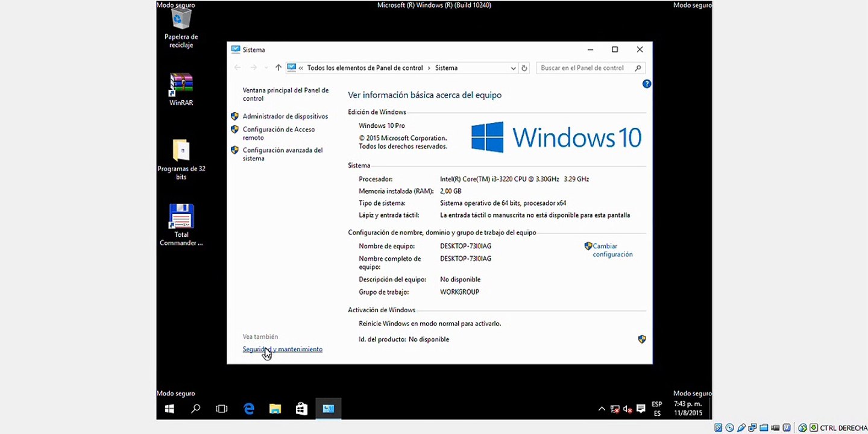Click the VirtualBox USB status icon
The height and width of the screenshot is (434, 868).
[741, 428]
